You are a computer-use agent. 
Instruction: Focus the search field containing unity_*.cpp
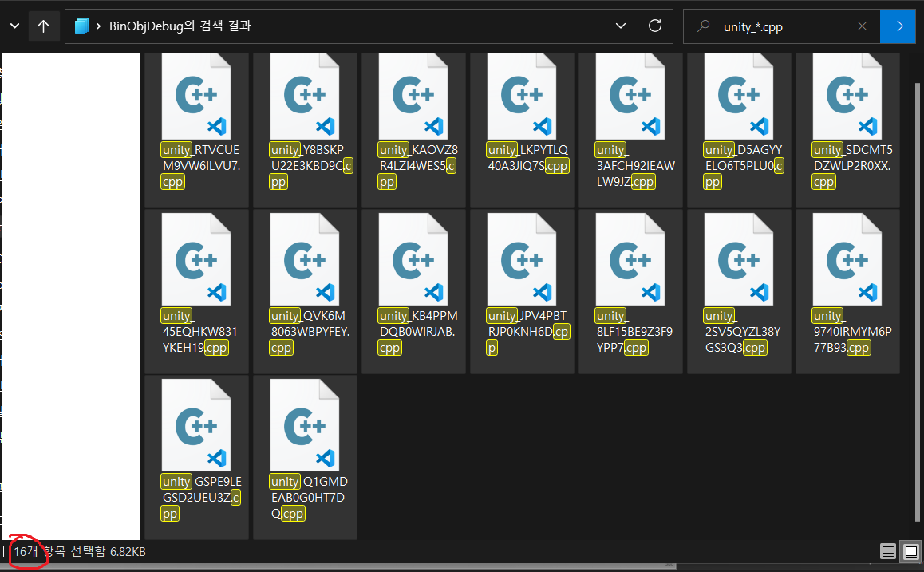(x=781, y=26)
